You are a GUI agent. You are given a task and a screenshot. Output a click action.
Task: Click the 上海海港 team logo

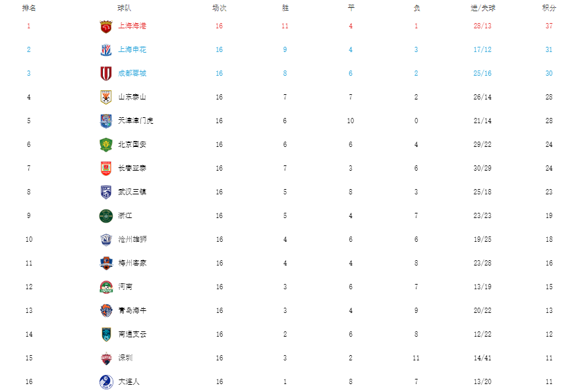click(x=105, y=26)
